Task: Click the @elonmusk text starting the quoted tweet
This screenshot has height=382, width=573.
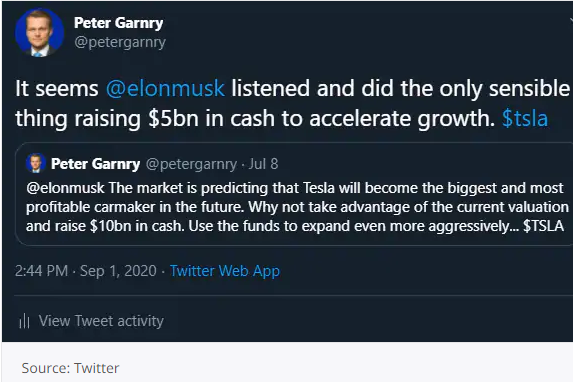Action: pos(65,188)
